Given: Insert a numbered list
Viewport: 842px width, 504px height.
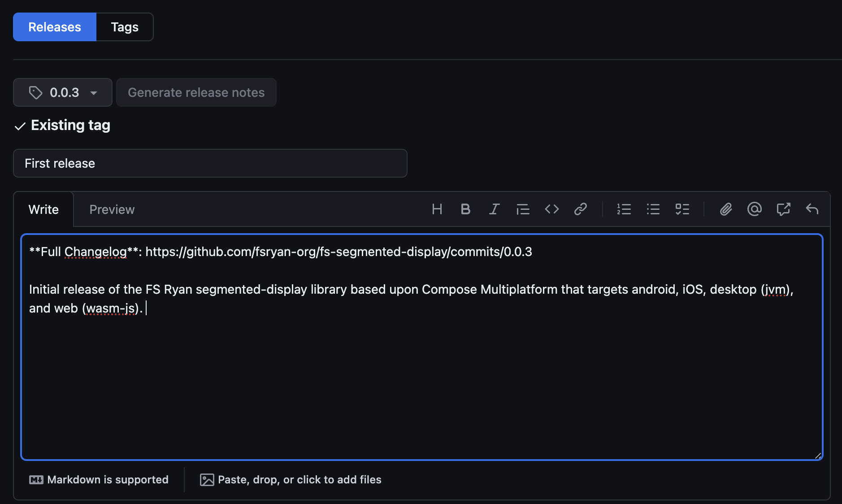Looking at the screenshot, I should 624,209.
